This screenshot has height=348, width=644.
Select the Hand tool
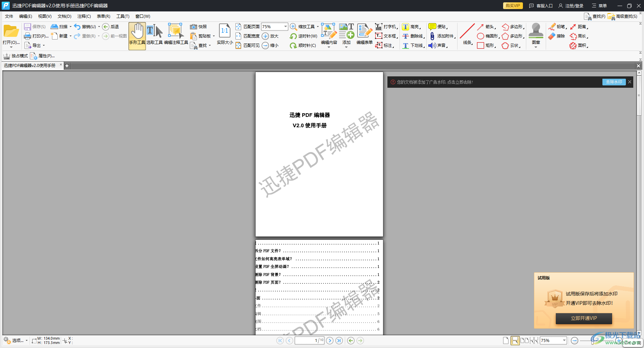click(x=137, y=36)
